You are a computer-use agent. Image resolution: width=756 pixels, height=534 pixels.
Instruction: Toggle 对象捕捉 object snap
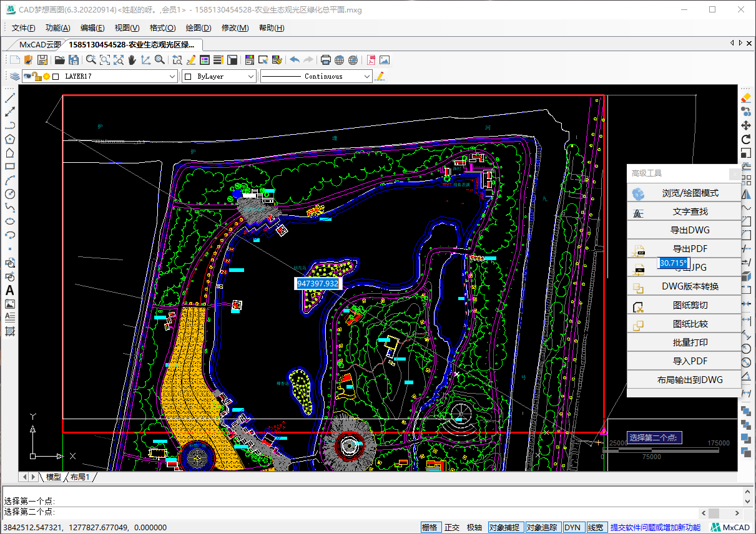point(504,527)
